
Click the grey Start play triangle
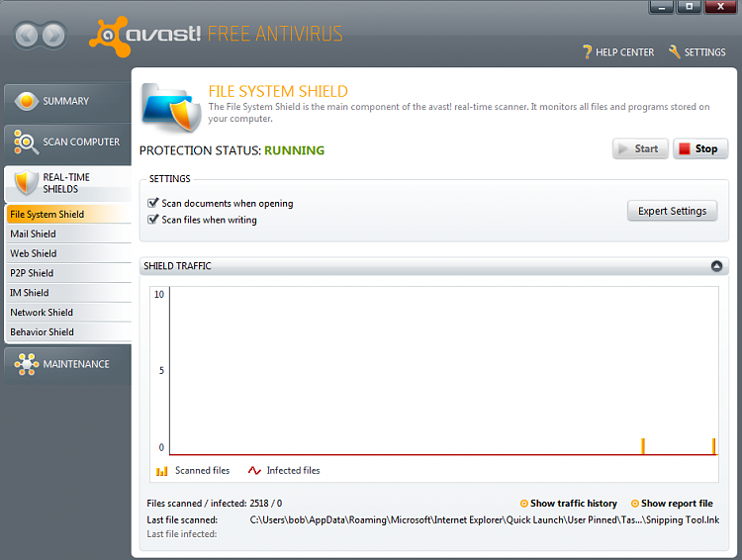pos(622,149)
